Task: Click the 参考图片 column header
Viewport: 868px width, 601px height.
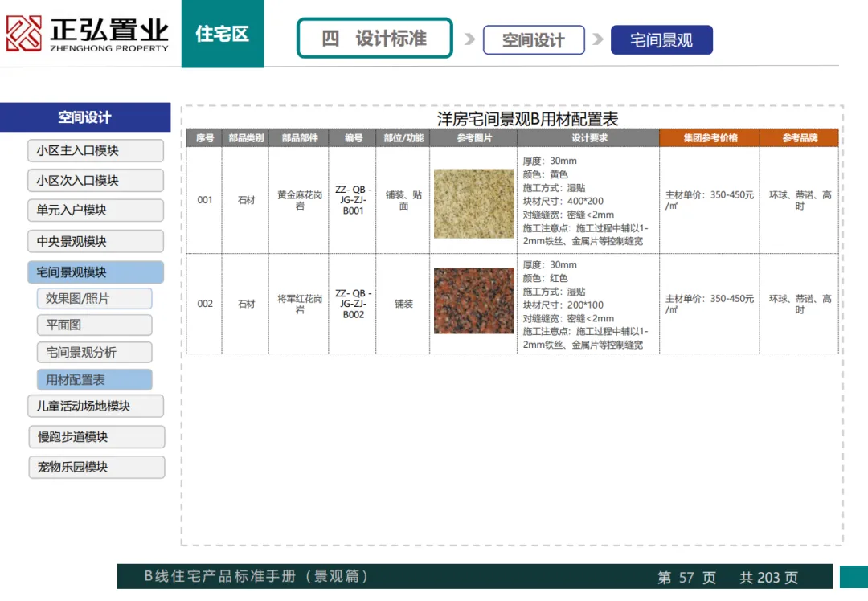Action: point(474,138)
